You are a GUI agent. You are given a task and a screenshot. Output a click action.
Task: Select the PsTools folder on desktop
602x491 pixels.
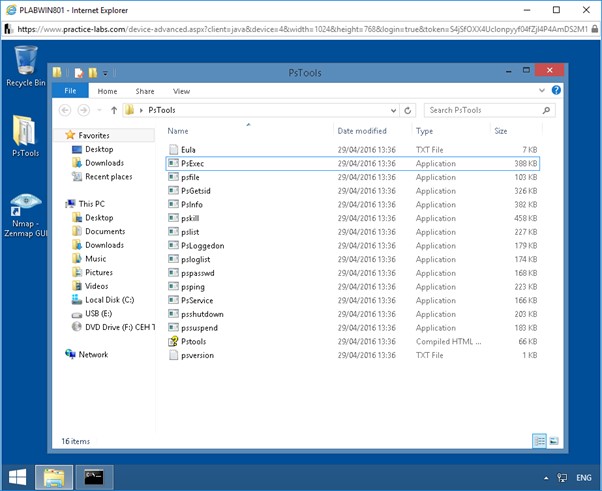25,136
